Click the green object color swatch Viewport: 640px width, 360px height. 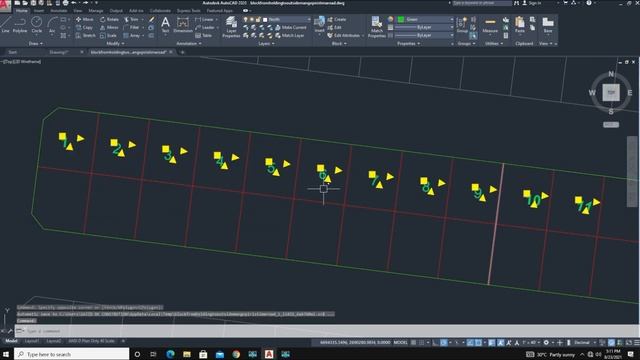pos(401,19)
